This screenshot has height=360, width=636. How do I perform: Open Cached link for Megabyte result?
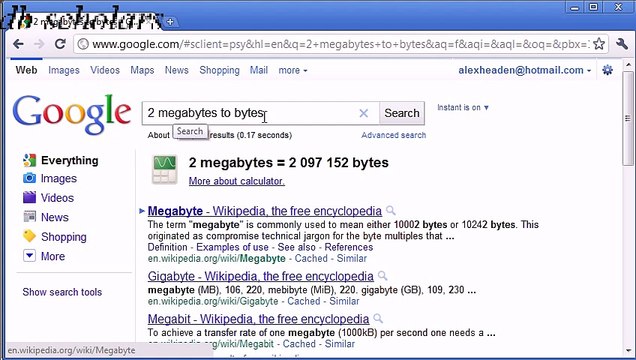(311, 258)
